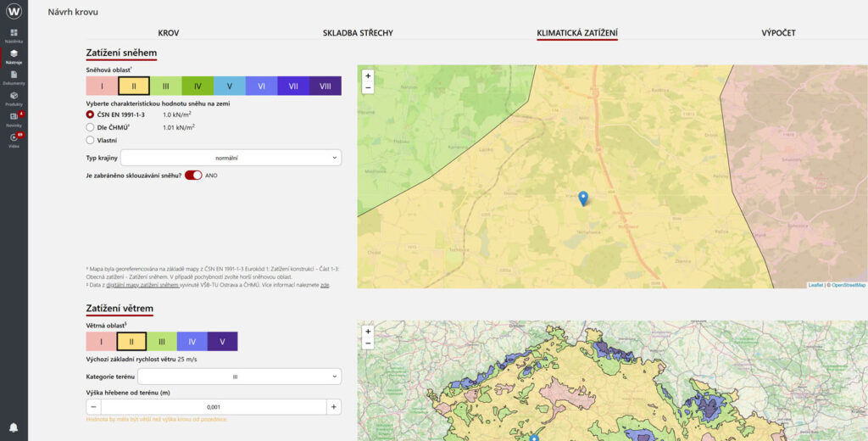Click the blue location pin on snow map

tap(582, 198)
